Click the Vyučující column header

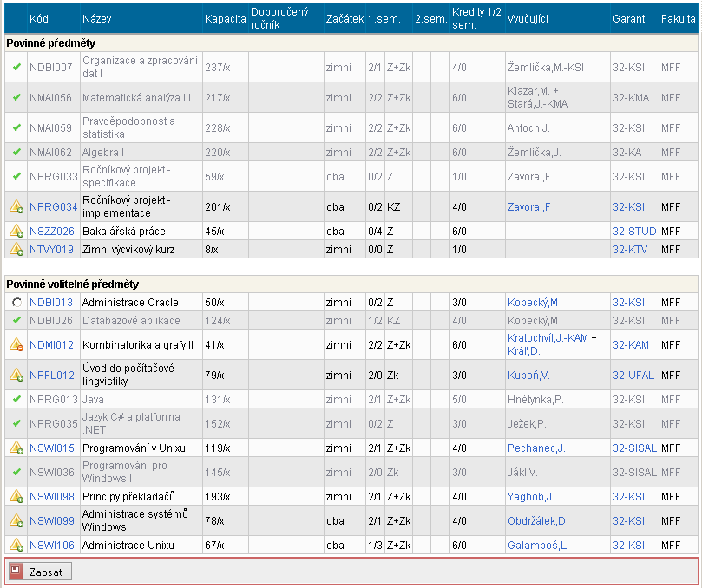(528, 18)
